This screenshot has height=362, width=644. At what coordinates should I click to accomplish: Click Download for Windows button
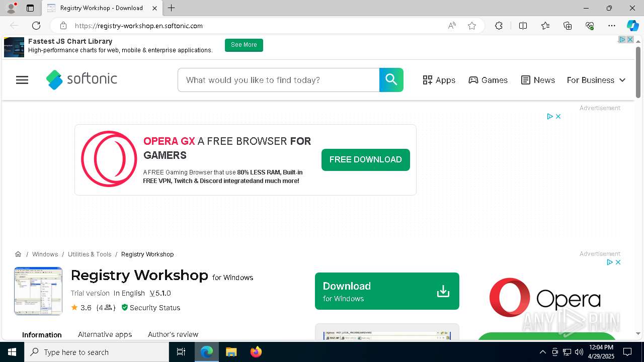[387, 291]
